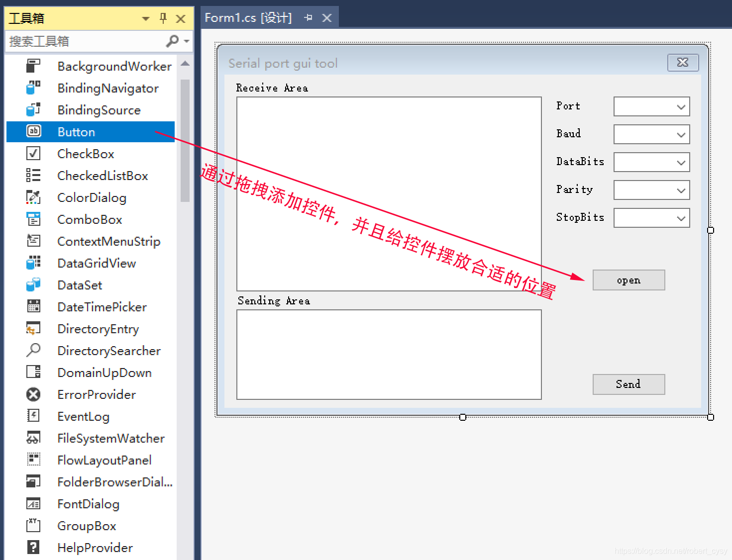This screenshot has height=560, width=732.
Task: Click the HelpProvider question mark icon
Action: pyautogui.click(x=33, y=547)
